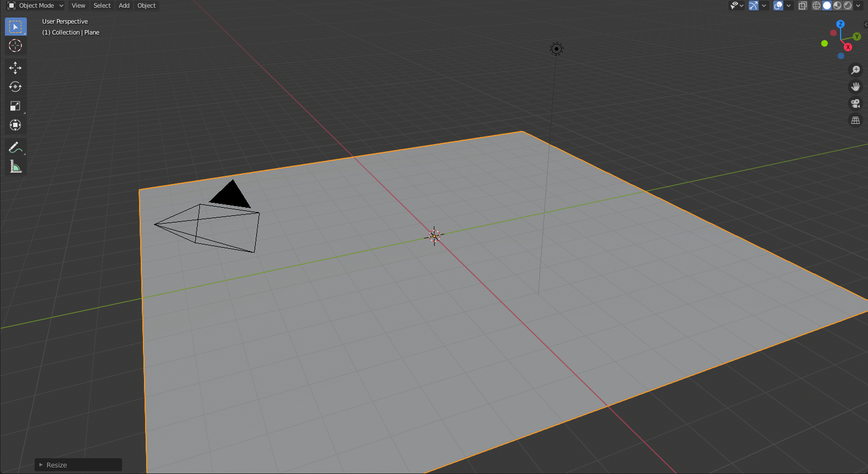Switch to Material Preview shading
This screenshot has height=474, width=868.
[x=837, y=5]
